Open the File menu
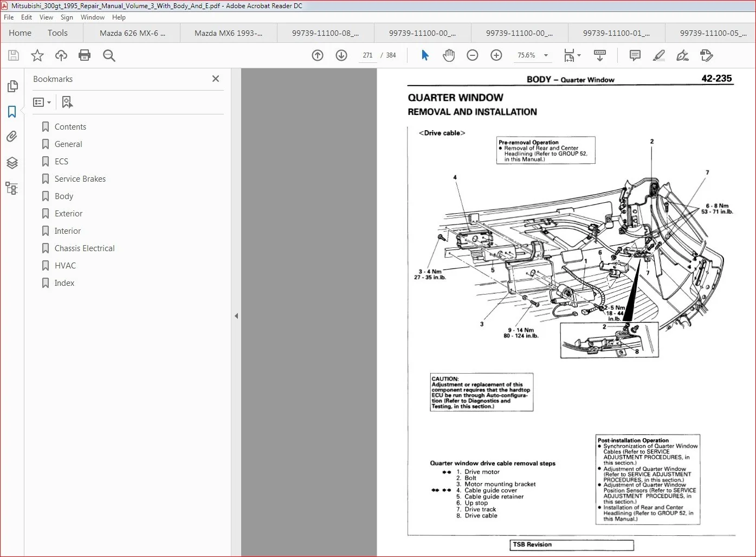This screenshot has width=756, height=557. [9, 17]
